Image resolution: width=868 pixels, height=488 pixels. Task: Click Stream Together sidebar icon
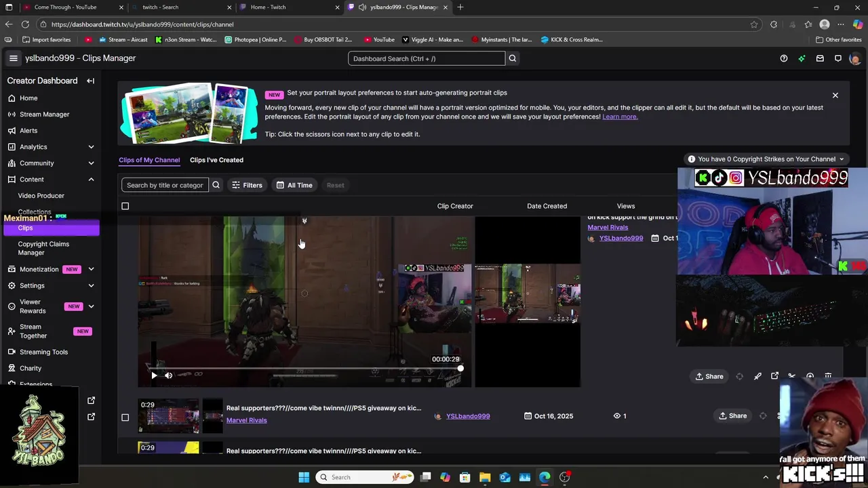(12, 331)
